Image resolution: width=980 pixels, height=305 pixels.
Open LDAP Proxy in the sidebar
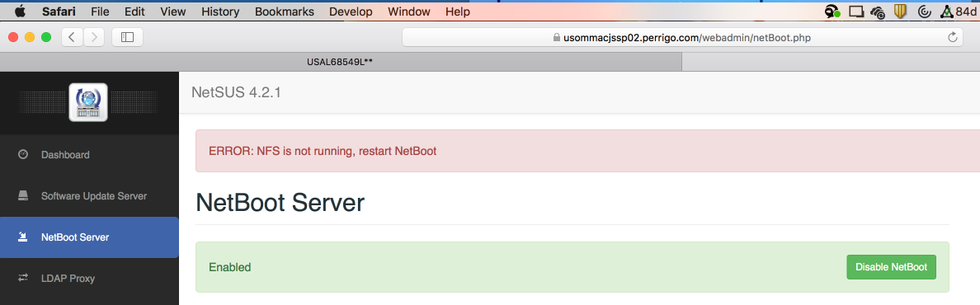(89, 278)
